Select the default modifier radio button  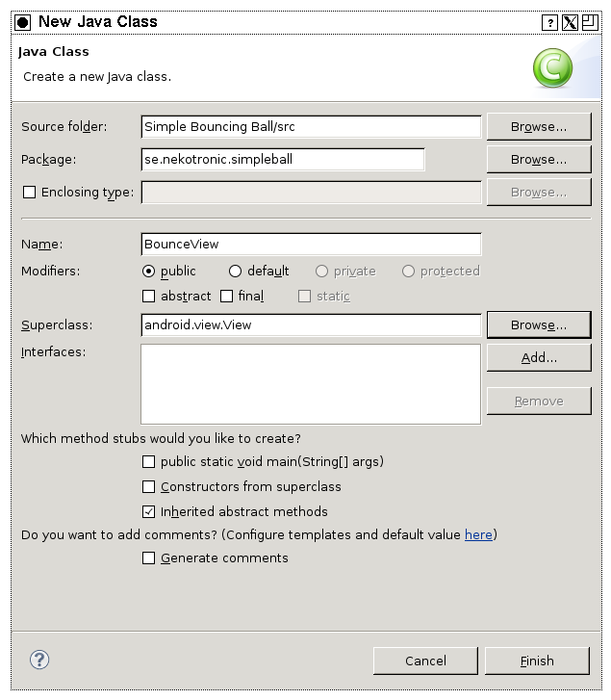pos(235,271)
